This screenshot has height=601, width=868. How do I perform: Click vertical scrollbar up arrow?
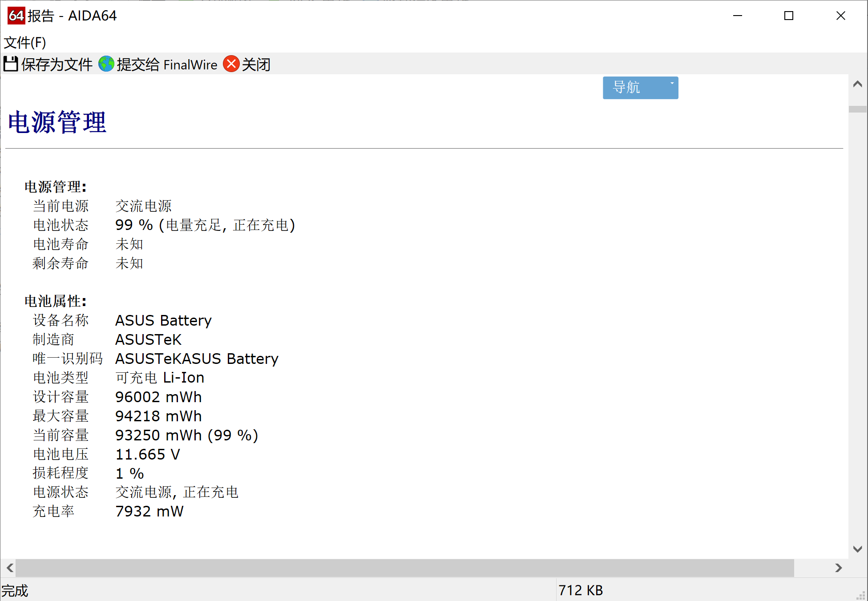(x=858, y=84)
